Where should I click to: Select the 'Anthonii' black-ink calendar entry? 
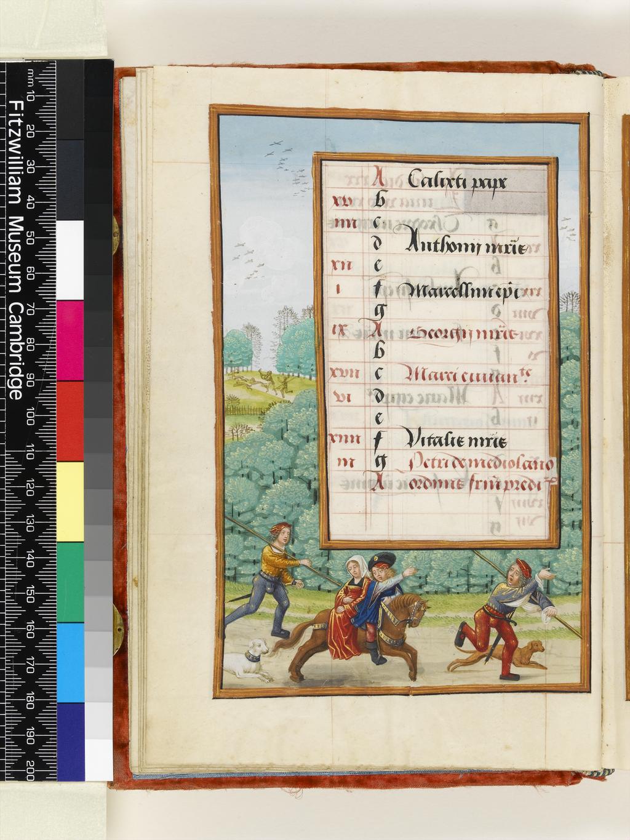tap(465, 247)
